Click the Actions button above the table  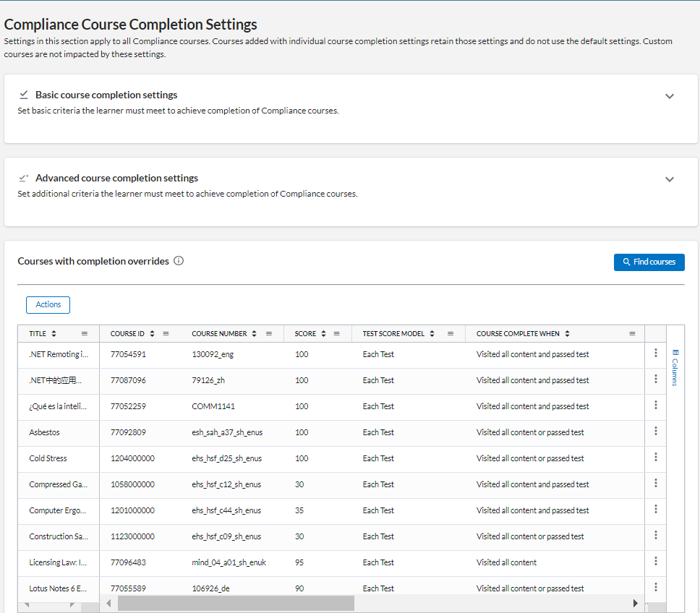pos(48,304)
